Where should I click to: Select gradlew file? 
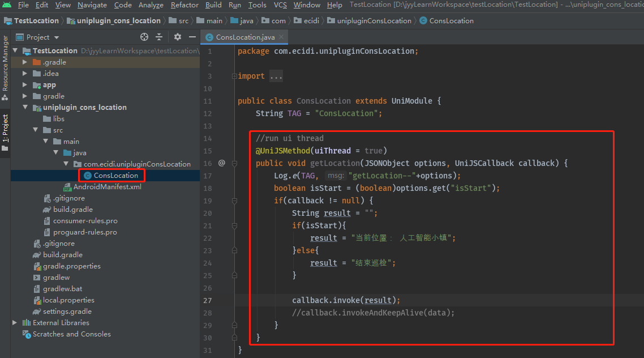[x=51, y=278]
